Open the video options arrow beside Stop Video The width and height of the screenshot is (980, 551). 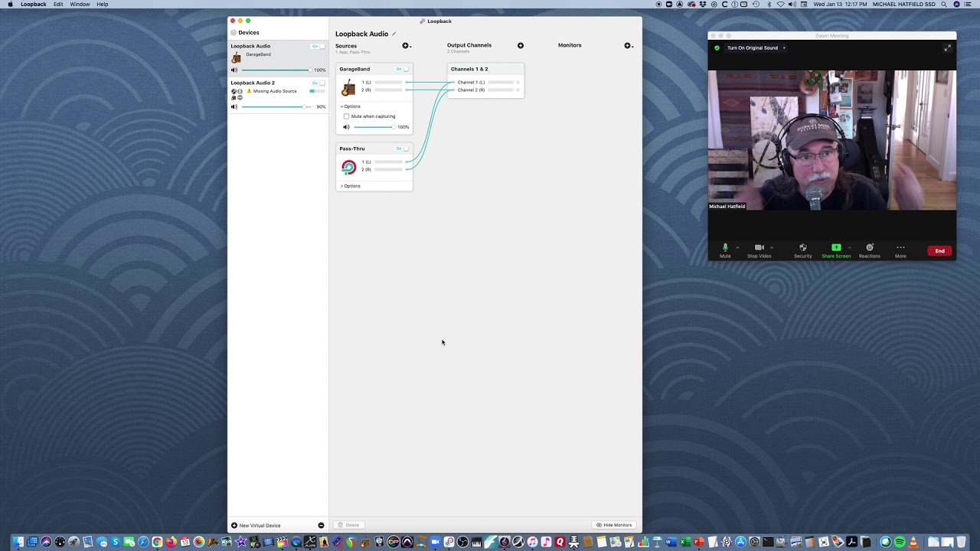click(x=771, y=247)
